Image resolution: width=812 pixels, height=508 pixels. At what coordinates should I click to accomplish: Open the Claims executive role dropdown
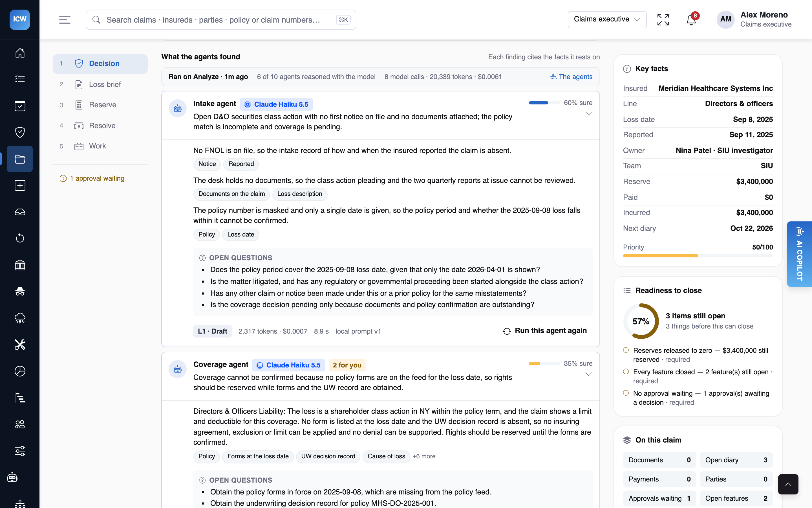pos(607,19)
